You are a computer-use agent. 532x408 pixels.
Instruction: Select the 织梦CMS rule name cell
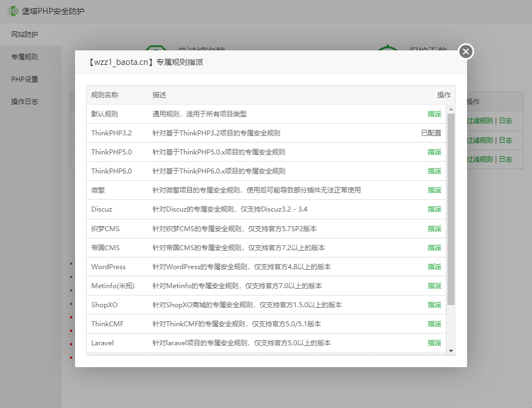pyautogui.click(x=105, y=228)
